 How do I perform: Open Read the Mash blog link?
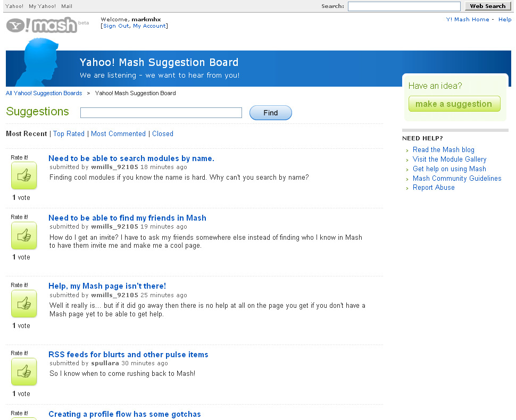[443, 149]
